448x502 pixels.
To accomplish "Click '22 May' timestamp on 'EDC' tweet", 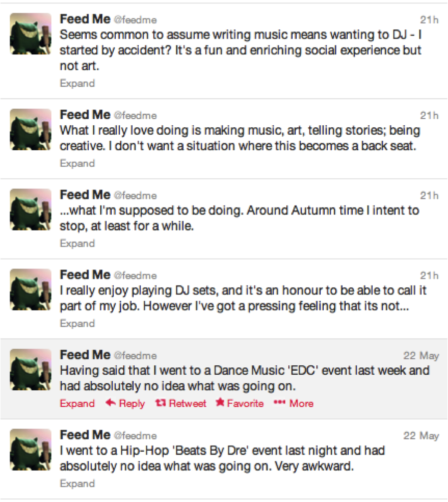I will click(421, 356).
